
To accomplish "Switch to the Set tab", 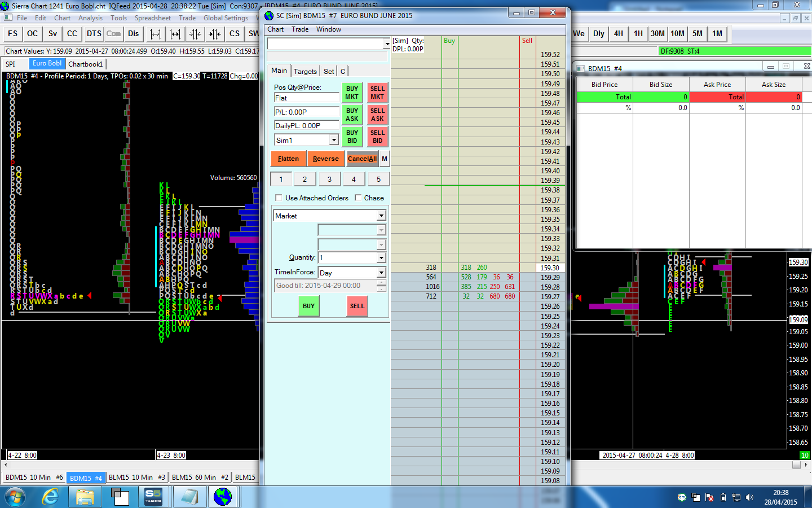I will [x=329, y=71].
